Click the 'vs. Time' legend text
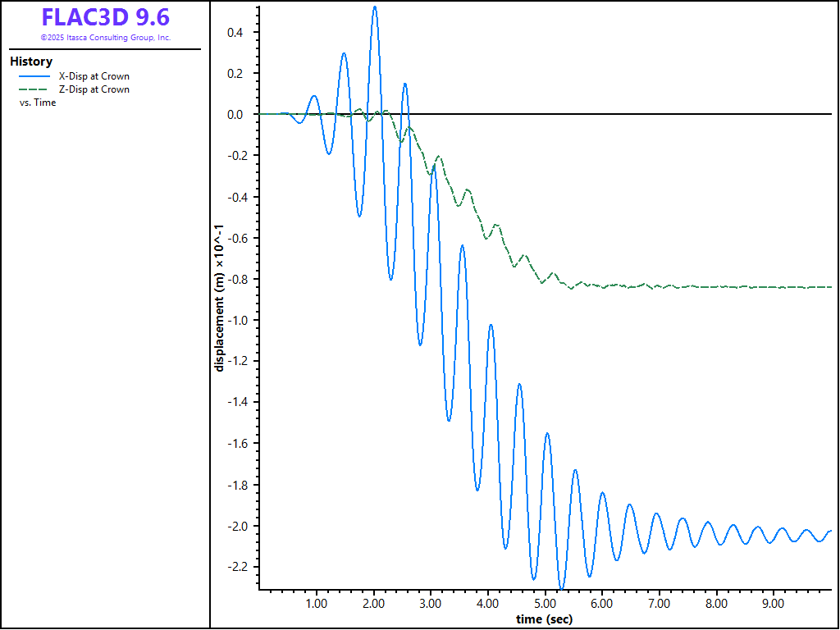 point(38,103)
